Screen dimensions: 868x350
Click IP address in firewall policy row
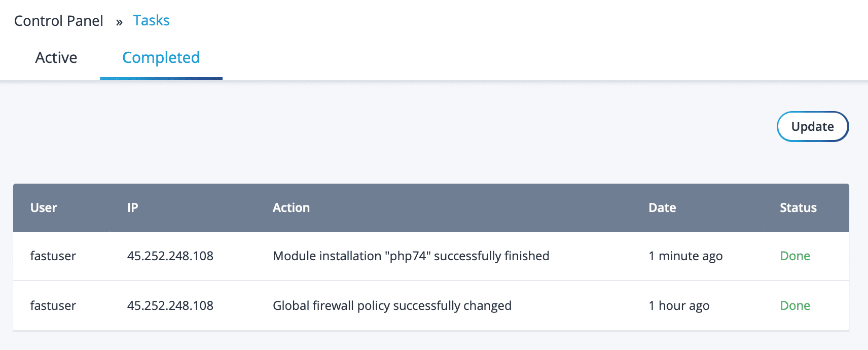170,305
